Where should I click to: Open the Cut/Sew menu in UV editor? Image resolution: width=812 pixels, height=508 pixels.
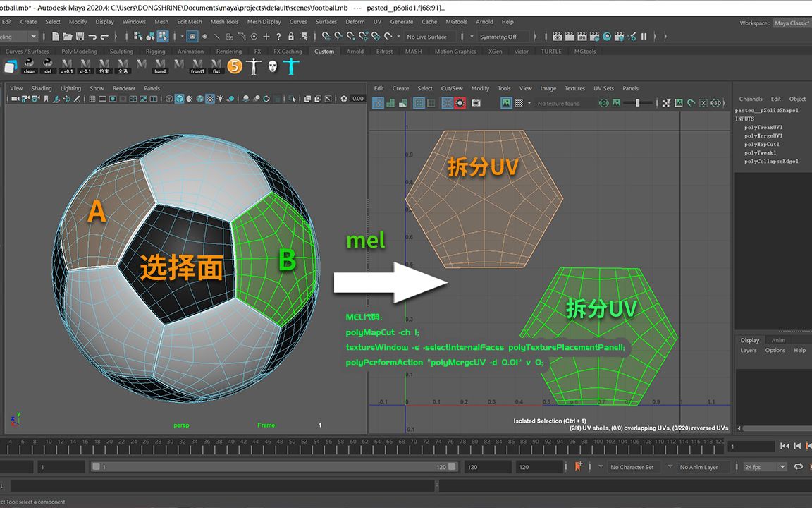[452, 88]
